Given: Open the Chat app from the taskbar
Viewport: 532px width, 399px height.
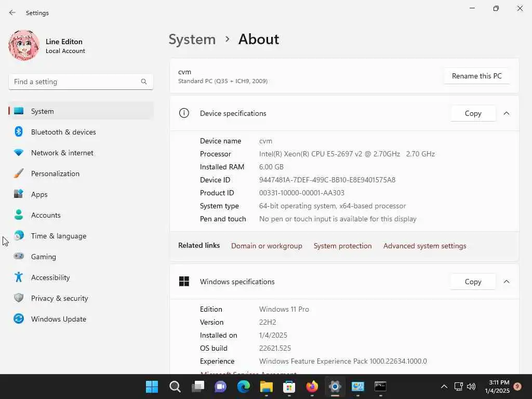Looking at the screenshot, I should (x=220, y=387).
